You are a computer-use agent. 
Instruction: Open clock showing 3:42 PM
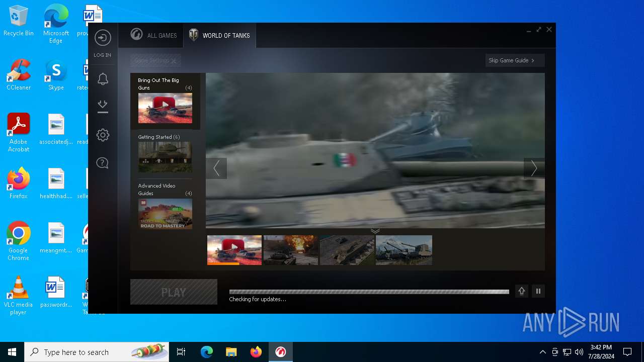(601, 352)
